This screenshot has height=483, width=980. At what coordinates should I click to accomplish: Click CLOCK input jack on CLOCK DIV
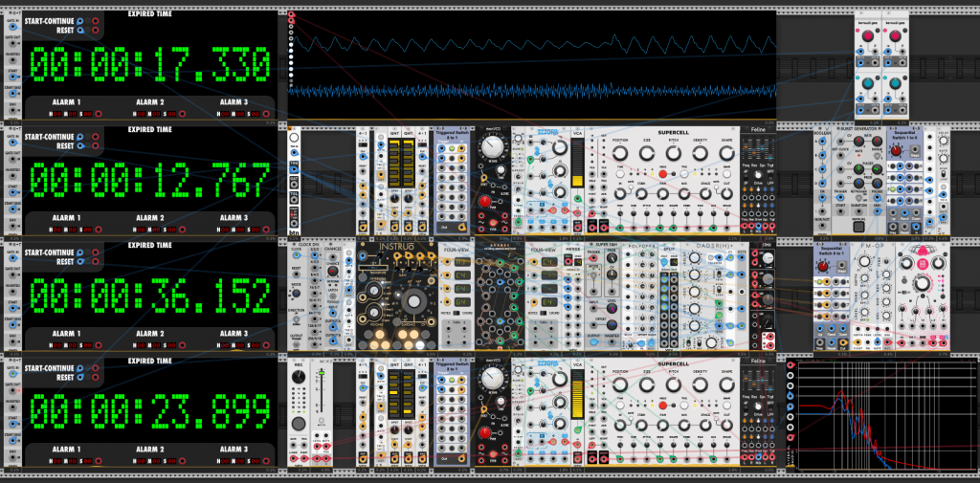coord(299,255)
